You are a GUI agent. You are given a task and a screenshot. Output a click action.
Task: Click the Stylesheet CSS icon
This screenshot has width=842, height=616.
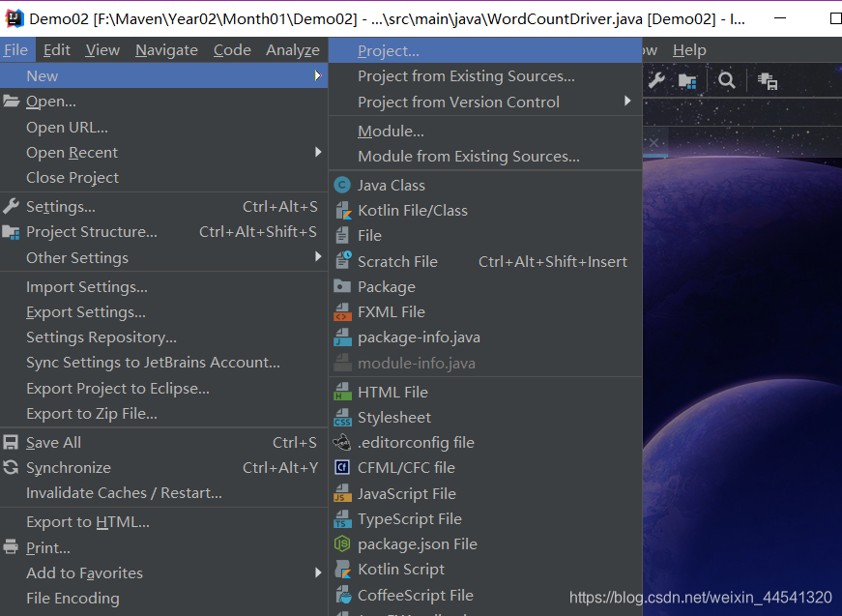[x=342, y=418]
